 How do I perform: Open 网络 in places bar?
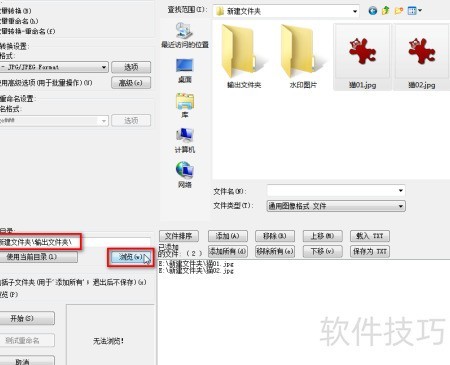pyautogui.click(x=185, y=175)
